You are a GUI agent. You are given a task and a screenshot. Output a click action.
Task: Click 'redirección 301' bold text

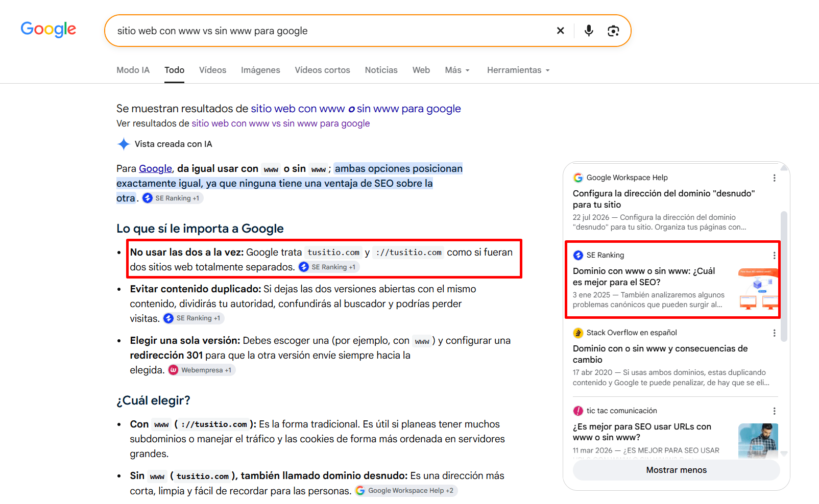click(166, 355)
